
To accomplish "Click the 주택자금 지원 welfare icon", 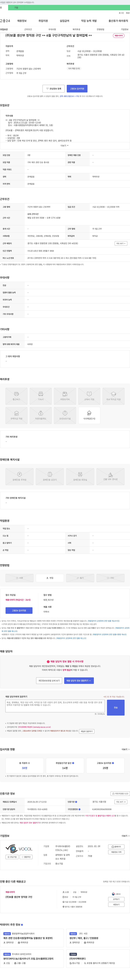I will tap(16, 415).
